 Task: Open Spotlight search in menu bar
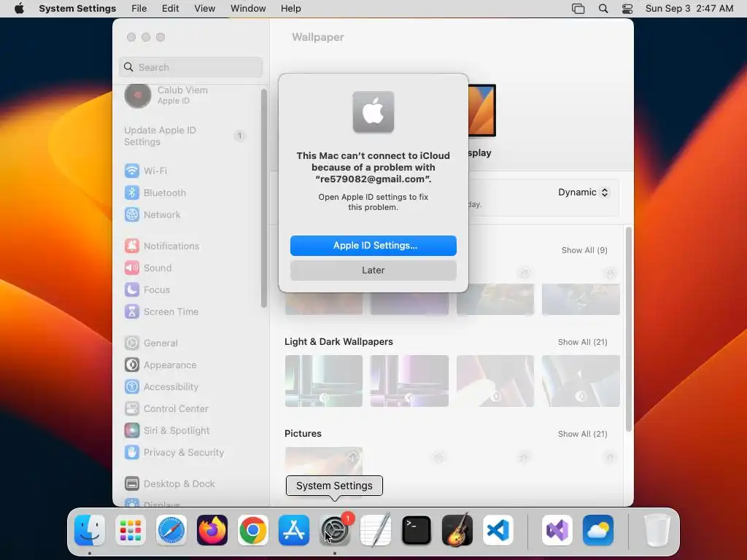coord(603,9)
